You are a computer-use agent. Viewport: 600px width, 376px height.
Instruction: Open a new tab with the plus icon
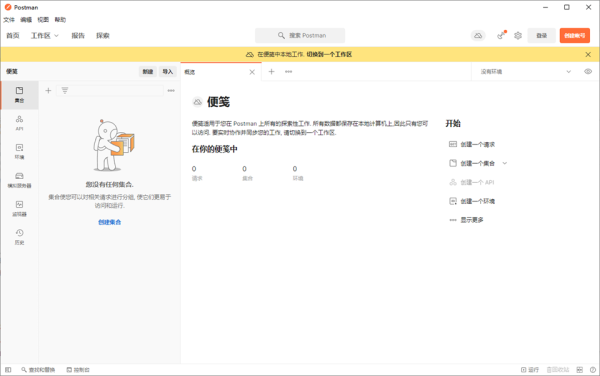pos(271,72)
